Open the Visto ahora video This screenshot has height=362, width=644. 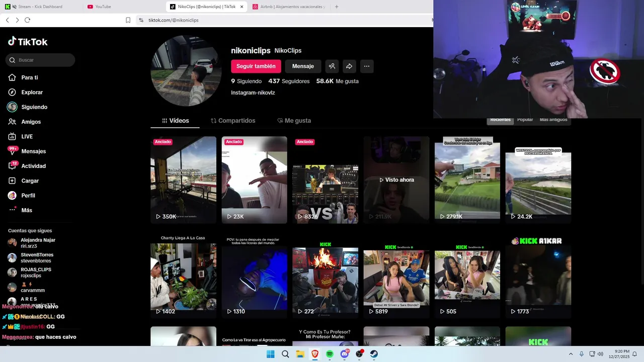pos(396,180)
